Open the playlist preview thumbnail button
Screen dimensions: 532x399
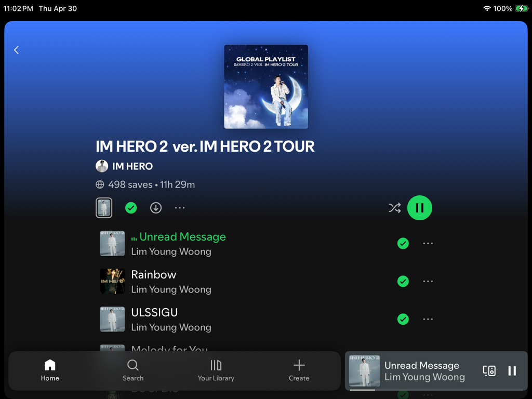click(104, 208)
